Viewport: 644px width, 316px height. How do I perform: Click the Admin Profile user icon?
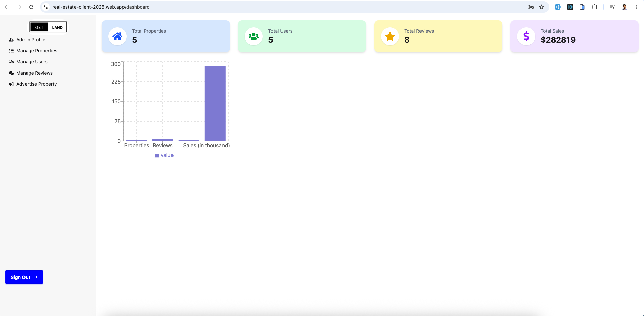click(11, 40)
